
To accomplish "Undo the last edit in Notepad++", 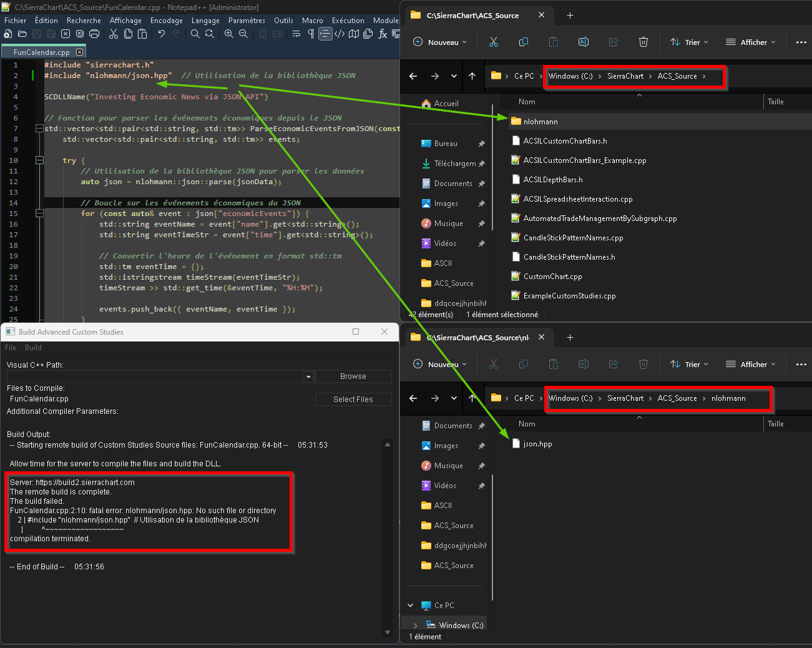I will click(x=162, y=34).
